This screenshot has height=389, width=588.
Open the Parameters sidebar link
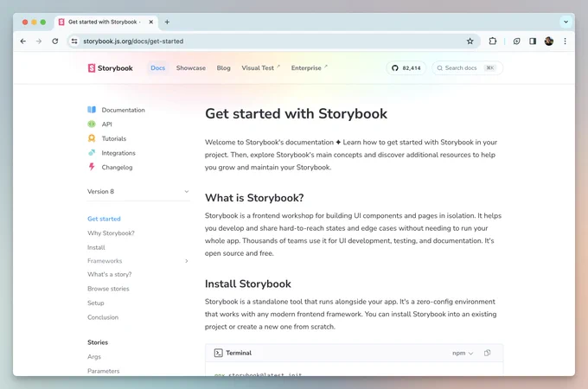click(x=104, y=371)
